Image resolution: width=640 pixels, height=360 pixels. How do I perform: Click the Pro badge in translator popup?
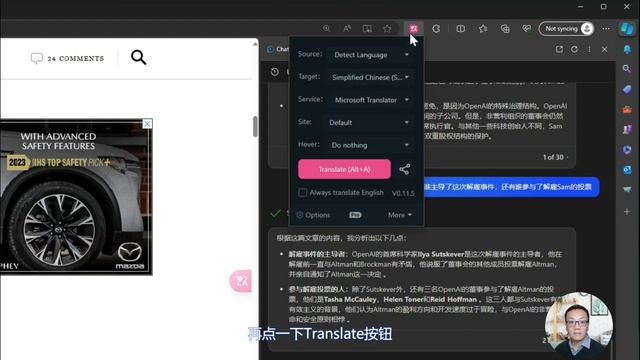tap(355, 215)
